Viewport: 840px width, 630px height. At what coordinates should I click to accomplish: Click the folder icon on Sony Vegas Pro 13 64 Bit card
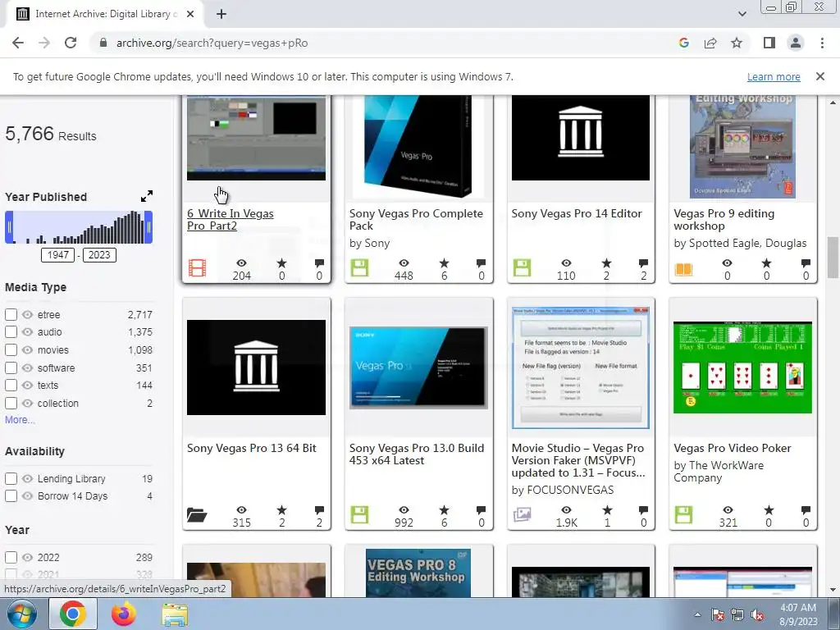pos(197,515)
